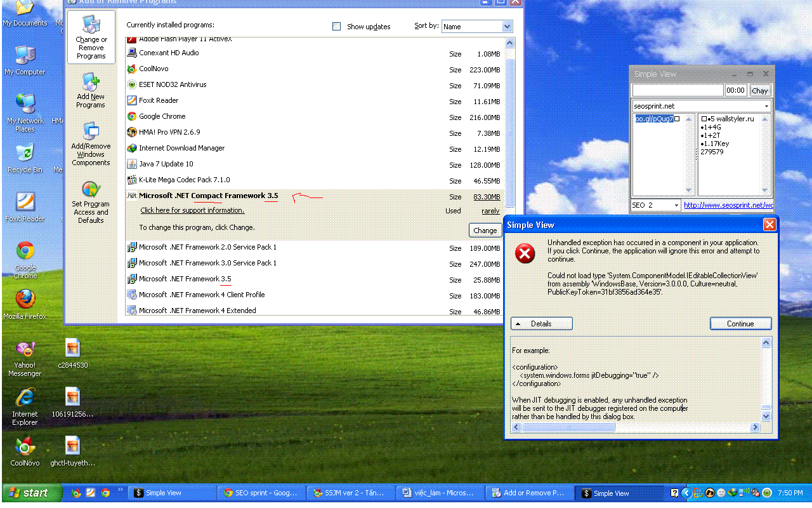Click the down arrow of error details scrollbar
Image resolution: width=812 pixels, height=508 pixels.
click(766, 417)
